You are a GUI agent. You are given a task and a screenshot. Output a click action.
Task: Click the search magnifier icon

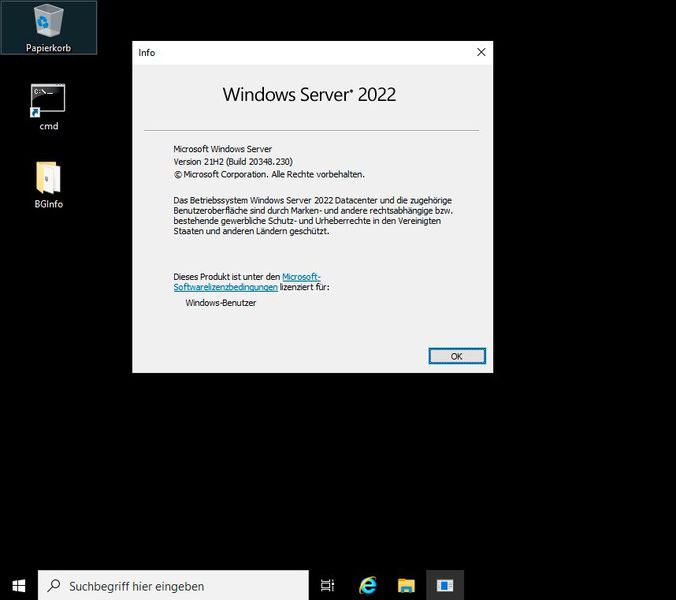point(54,585)
